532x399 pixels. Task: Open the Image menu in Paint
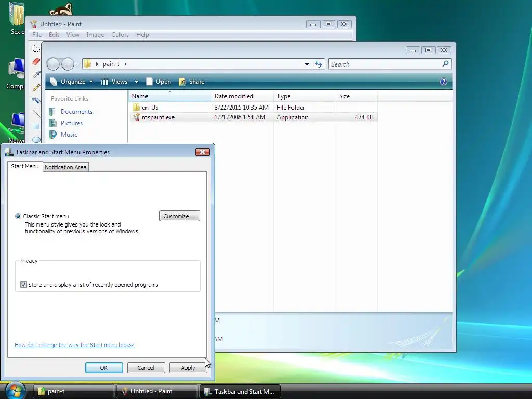[x=95, y=35]
